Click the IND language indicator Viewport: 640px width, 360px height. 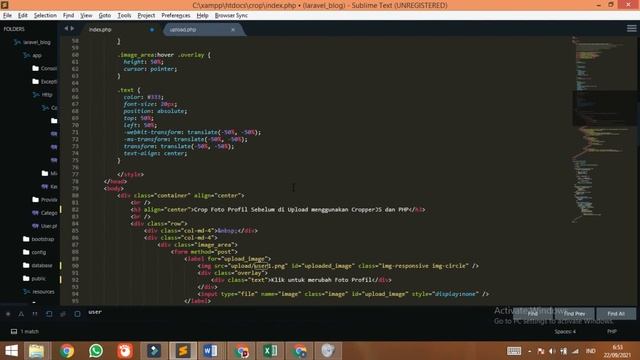coord(590,351)
